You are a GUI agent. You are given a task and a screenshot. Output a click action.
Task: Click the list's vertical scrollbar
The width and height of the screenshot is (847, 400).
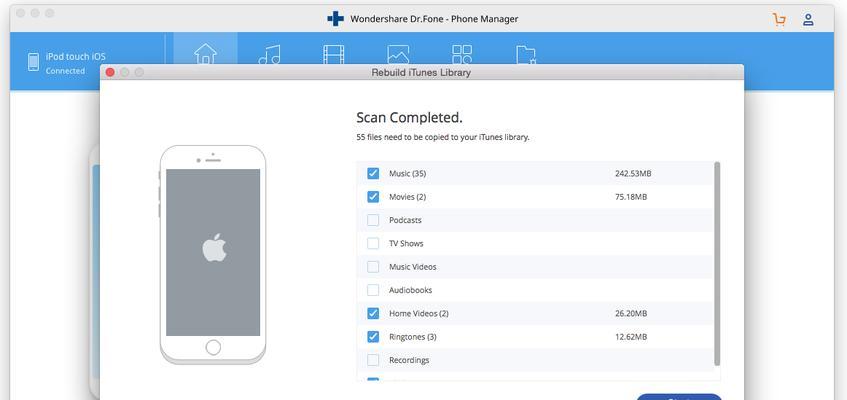(x=717, y=263)
